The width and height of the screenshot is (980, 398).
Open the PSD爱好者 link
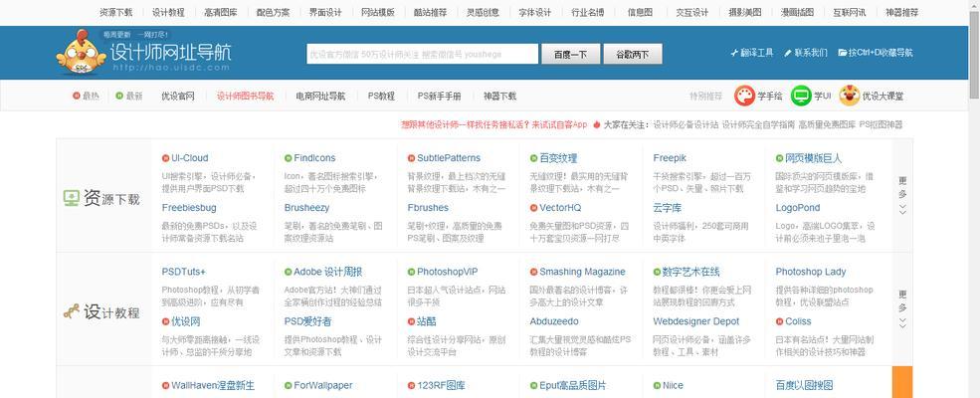pos(308,321)
